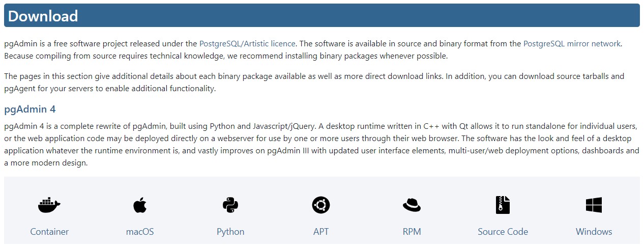Click the zipped file Source Code icon
Image resolution: width=644 pixels, height=247 pixels.
(x=503, y=205)
